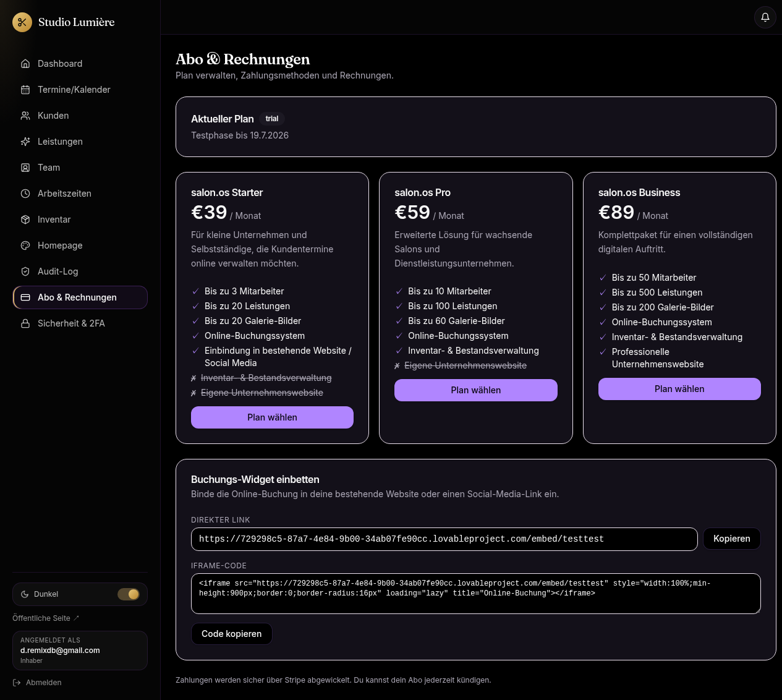Click the Abmelden logout arrow icon

[x=17, y=683]
